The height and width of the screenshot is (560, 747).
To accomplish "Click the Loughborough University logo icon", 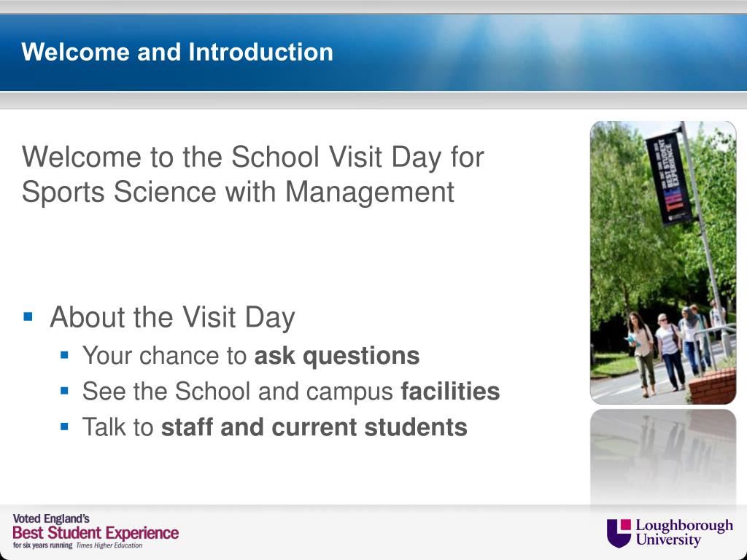I will tap(619, 533).
